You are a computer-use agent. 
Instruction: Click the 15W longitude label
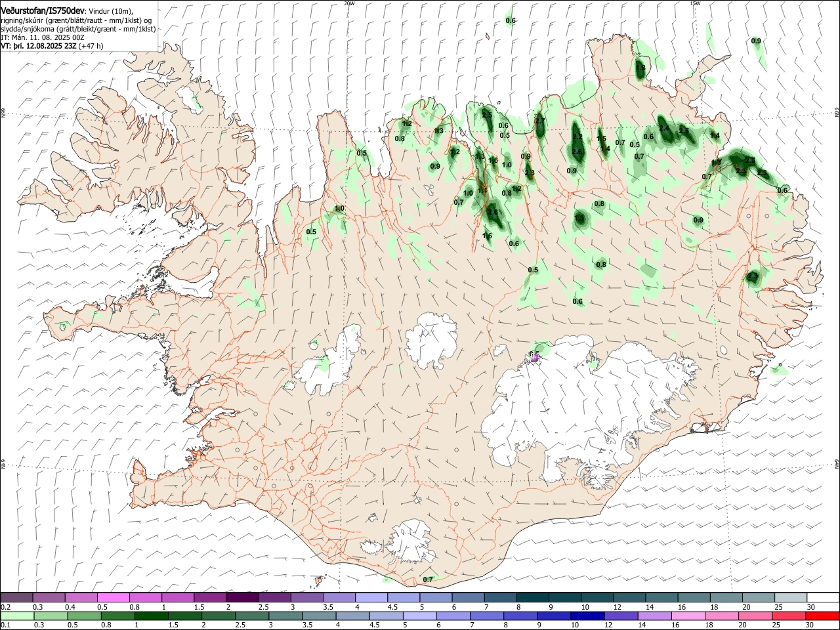tap(695, 3)
